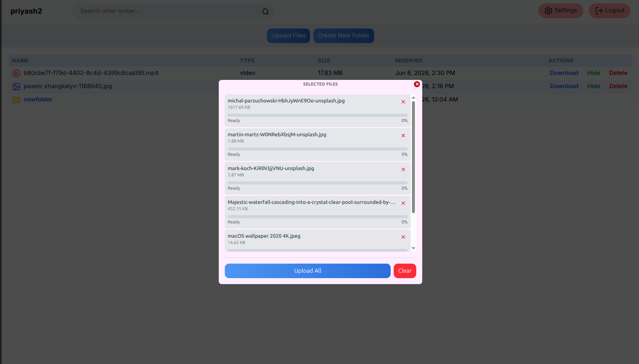Screen dimensions: 639x364
Task: Click the Logout arrow icon
Action: pos(599,11)
